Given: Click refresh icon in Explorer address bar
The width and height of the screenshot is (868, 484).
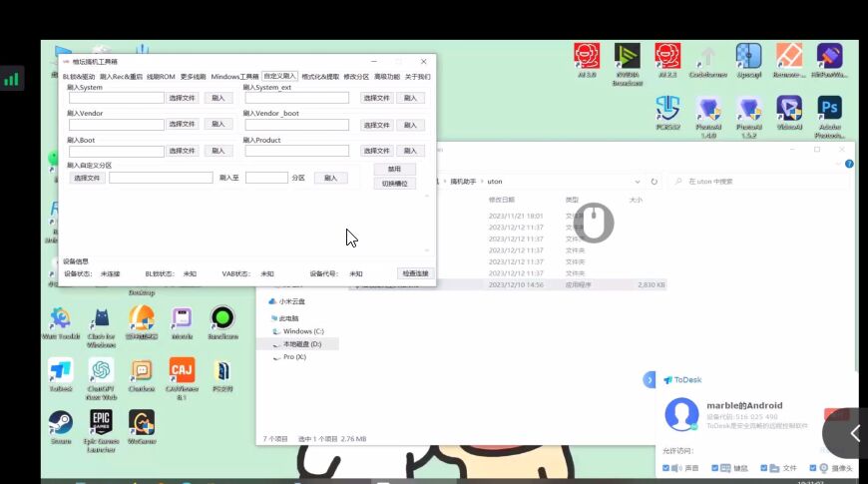Looking at the screenshot, I should pos(654,182).
